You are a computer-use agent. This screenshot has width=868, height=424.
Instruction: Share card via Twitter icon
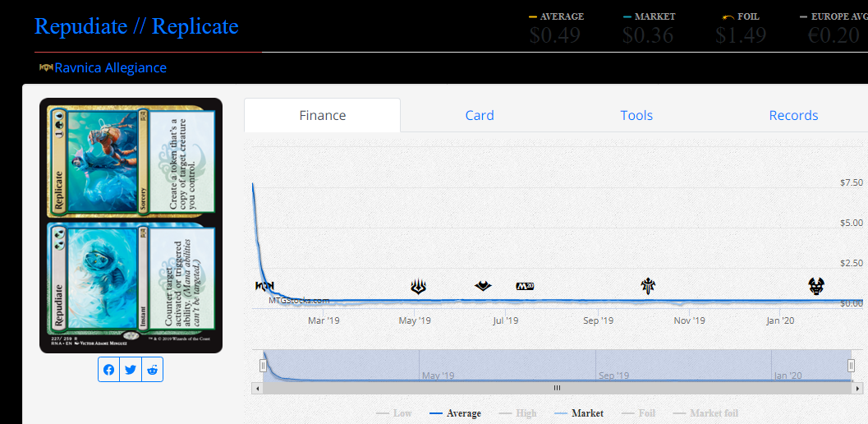(x=131, y=370)
